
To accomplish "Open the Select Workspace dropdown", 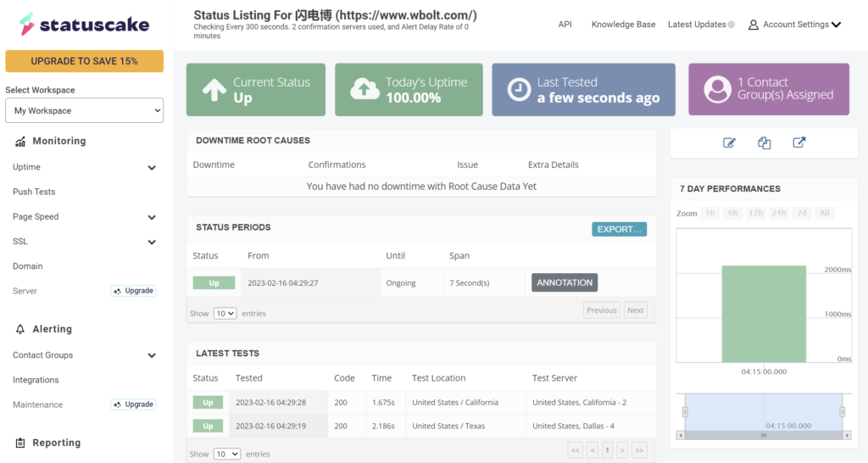I will tap(84, 110).
